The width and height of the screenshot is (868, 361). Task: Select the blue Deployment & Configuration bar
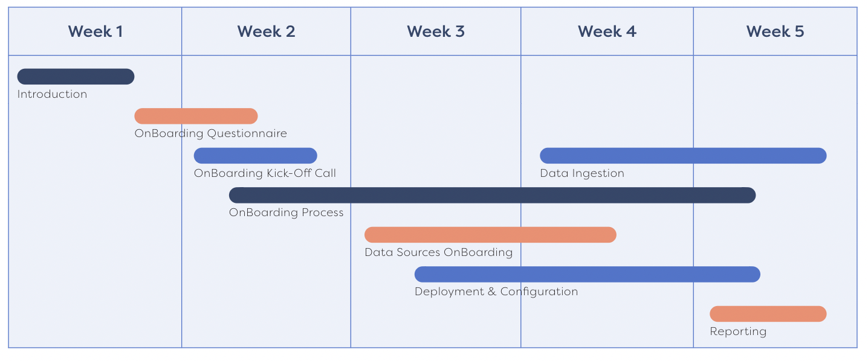[x=587, y=274]
